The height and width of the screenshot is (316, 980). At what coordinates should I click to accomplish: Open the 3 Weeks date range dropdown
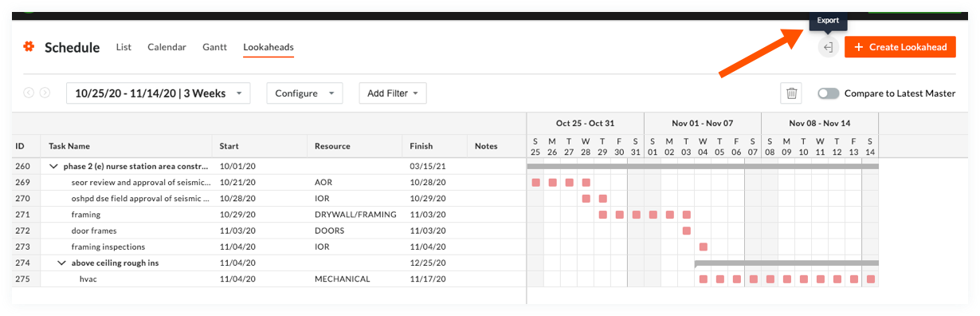click(x=158, y=93)
